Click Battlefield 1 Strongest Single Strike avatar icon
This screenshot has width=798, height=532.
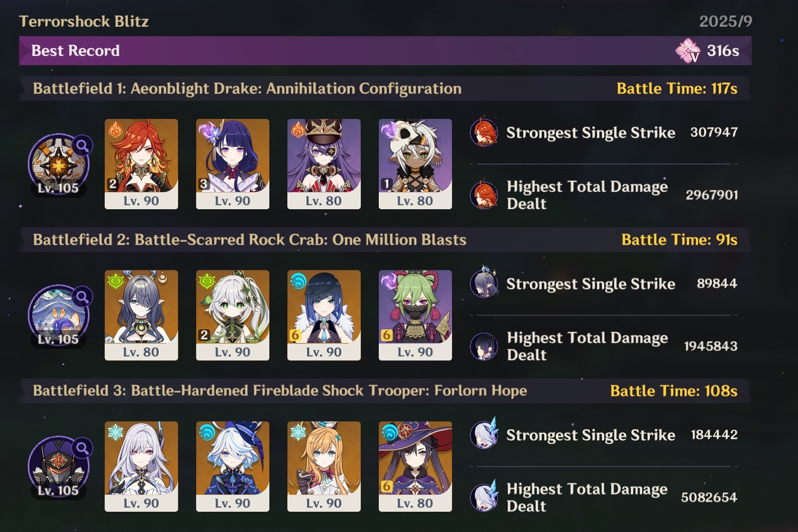point(484,132)
